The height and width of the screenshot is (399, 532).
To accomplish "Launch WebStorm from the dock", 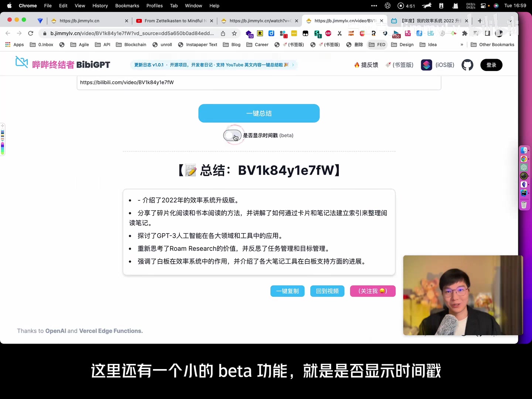I will click(524, 192).
